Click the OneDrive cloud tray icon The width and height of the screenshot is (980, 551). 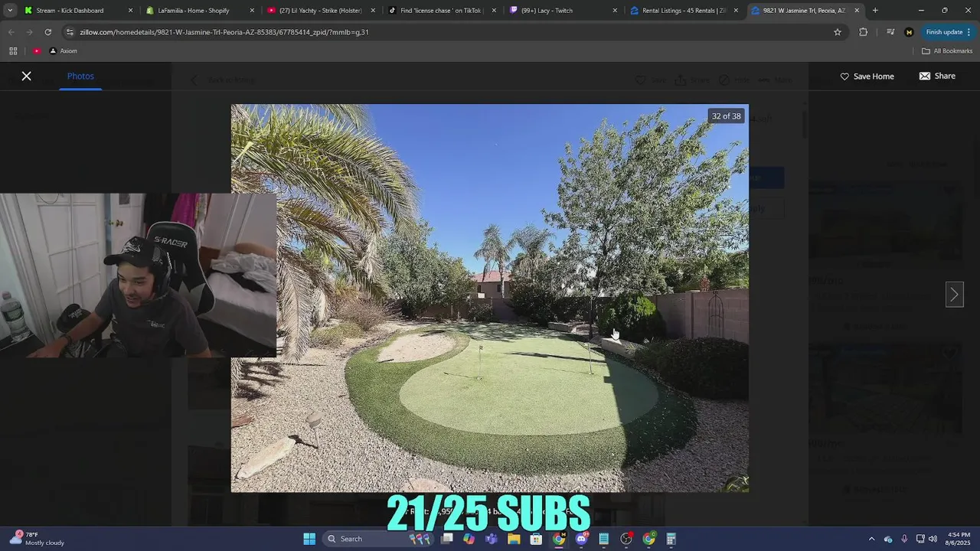[888, 539]
